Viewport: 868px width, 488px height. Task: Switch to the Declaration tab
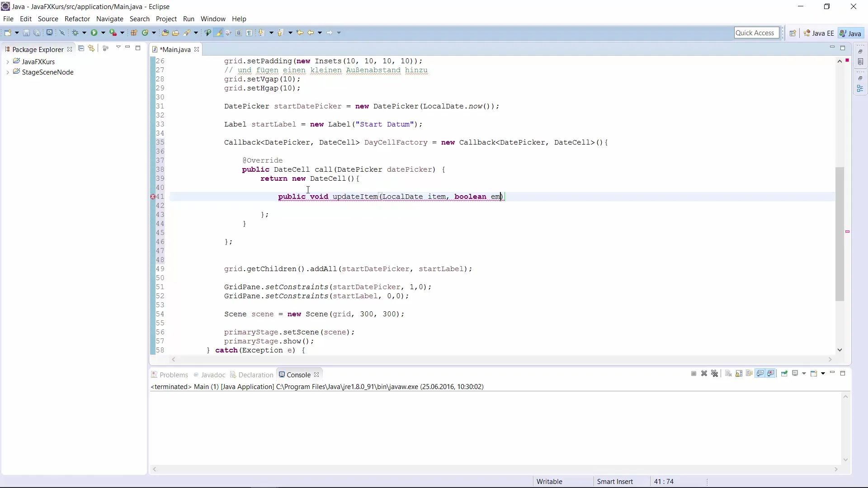(x=252, y=375)
